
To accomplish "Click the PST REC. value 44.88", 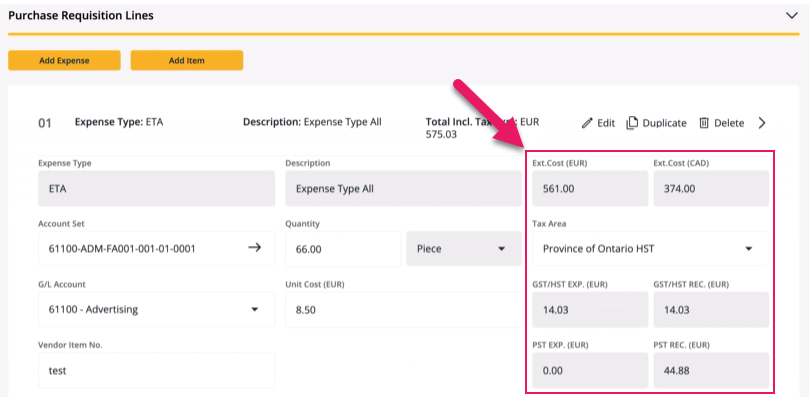I will [711, 371].
